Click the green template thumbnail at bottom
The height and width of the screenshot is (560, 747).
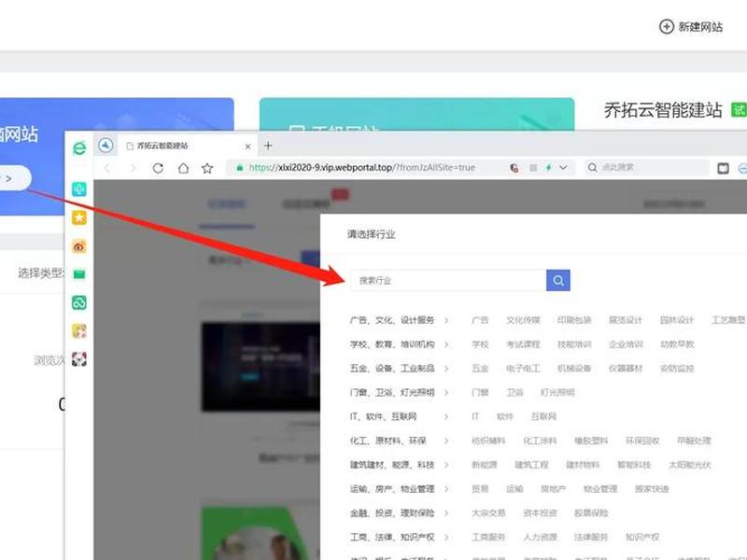point(261,533)
